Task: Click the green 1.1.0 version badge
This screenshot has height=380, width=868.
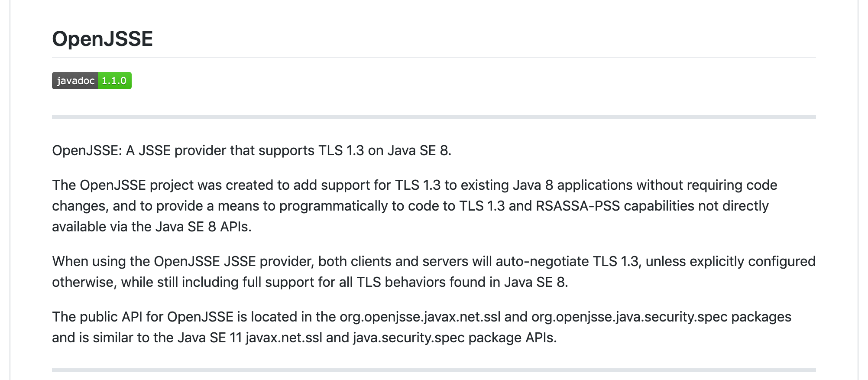Action: coord(114,81)
